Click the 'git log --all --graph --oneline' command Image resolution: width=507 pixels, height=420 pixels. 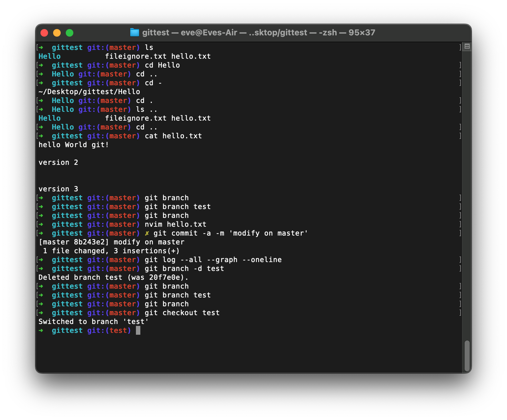coord(213,260)
